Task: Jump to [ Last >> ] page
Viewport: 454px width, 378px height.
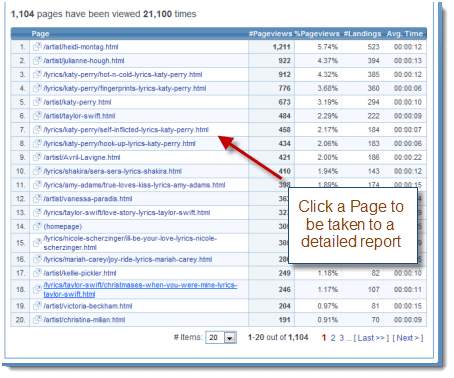Action: pyautogui.click(x=371, y=338)
